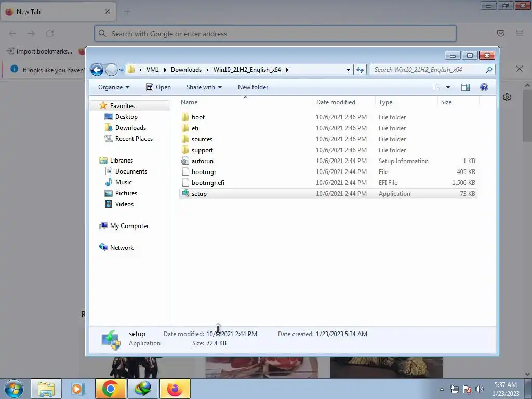The width and height of the screenshot is (532, 399).
Task: Close the New Tab tab in Firefox
Action: pyautogui.click(x=108, y=11)
